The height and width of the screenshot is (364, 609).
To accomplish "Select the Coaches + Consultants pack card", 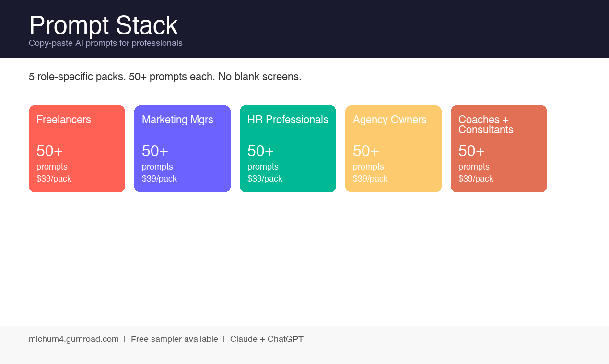I will (499, 148).
